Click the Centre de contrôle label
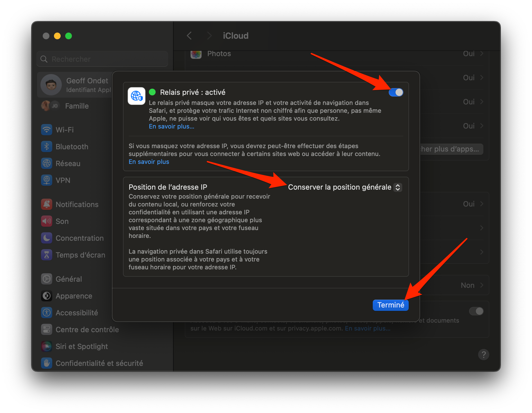532x413 pixels. point(87,330)
